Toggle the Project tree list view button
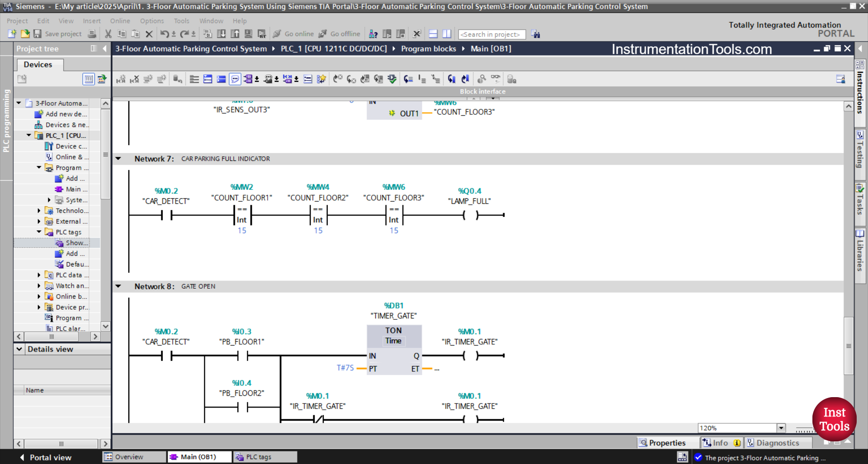Screen dimensions: 868x464 (89, 80)
